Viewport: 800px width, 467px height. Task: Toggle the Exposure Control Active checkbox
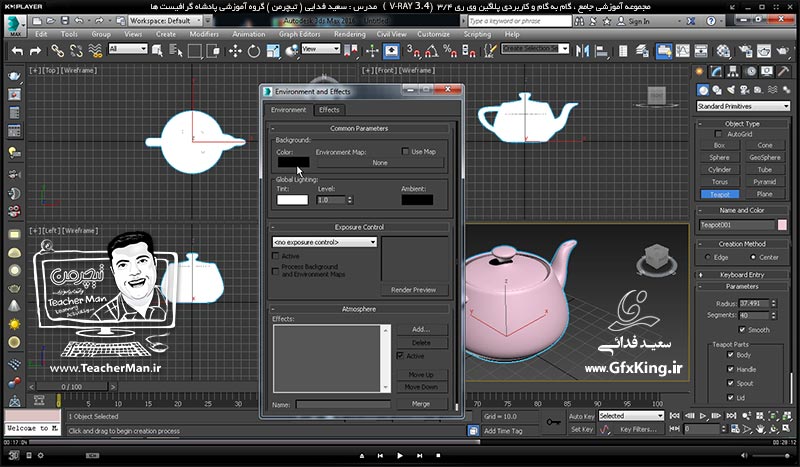276,256
